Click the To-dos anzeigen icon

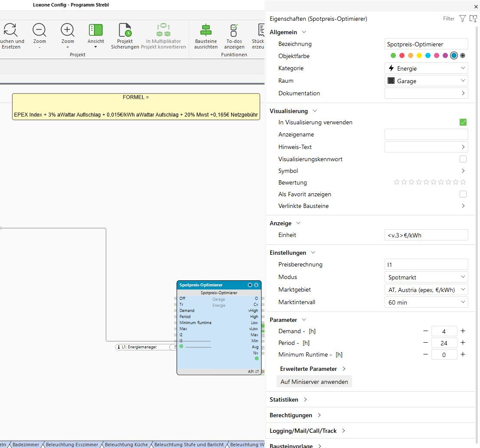234,30
